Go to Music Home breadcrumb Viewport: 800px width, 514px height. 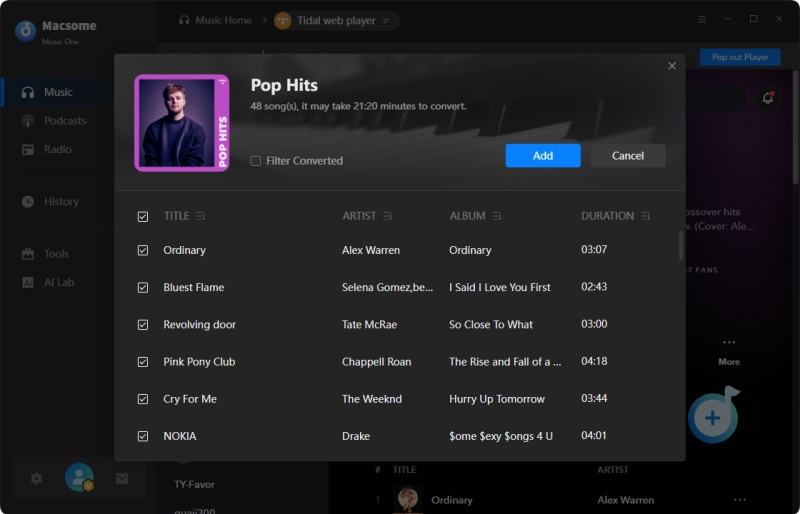pyautogui.click(x=215, y=20)
